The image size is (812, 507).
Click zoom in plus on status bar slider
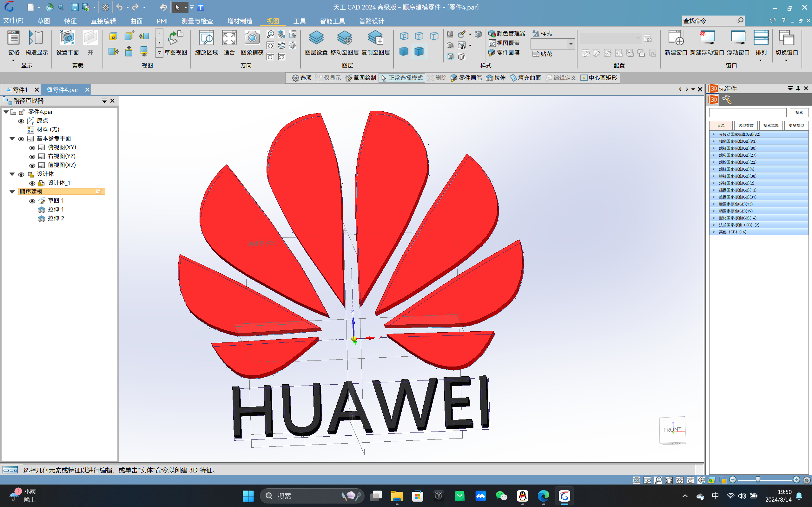[x=796, y=480]
